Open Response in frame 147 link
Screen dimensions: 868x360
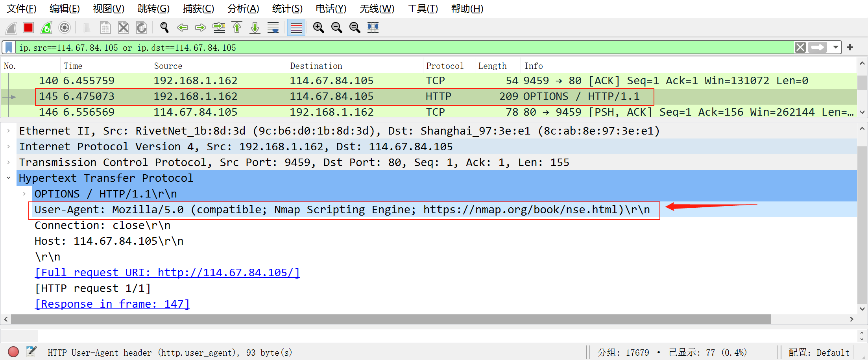112,304
